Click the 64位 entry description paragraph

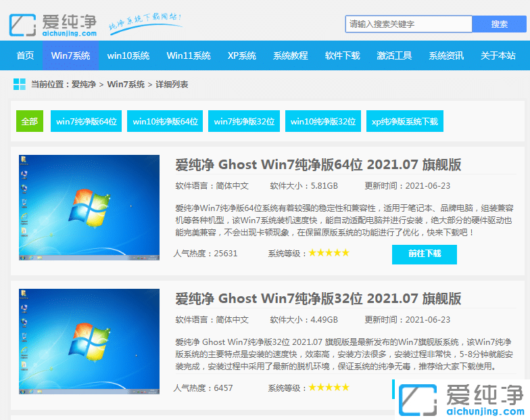344,220
